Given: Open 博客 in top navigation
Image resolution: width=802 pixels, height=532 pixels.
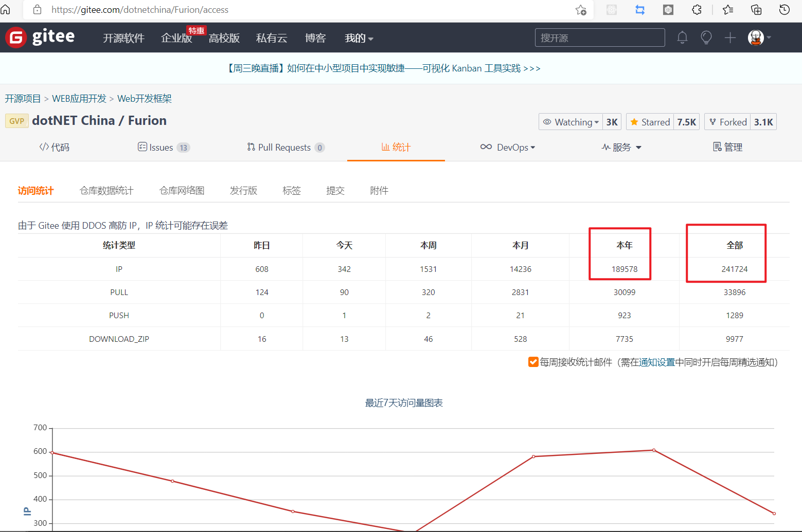Looking at the screenshot, I should [315, 38].
